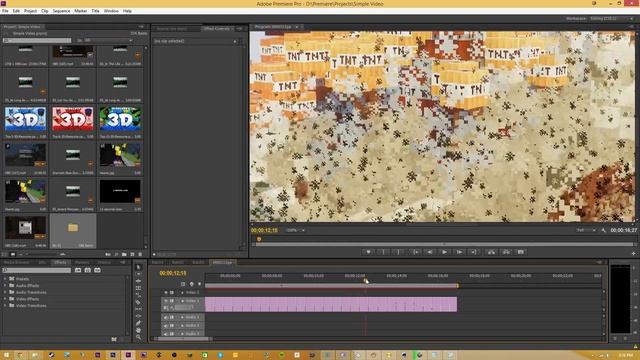640x360 pixels.
Task: Select the Slip tool
Action: pyautogui.click(x=138, y=309)
